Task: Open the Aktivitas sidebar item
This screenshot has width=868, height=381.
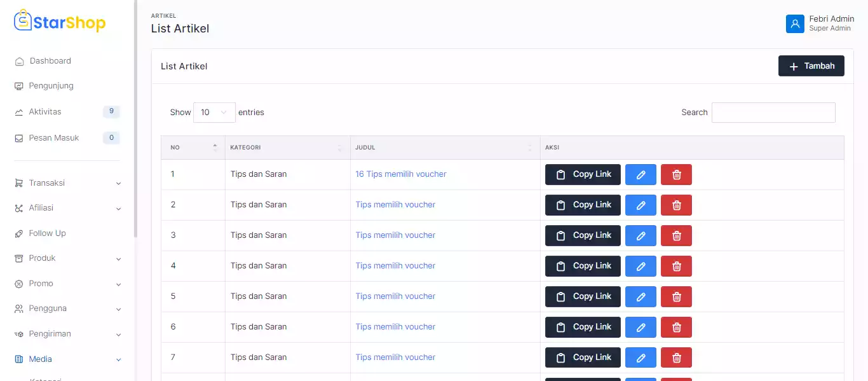Action: coord(45,112)
